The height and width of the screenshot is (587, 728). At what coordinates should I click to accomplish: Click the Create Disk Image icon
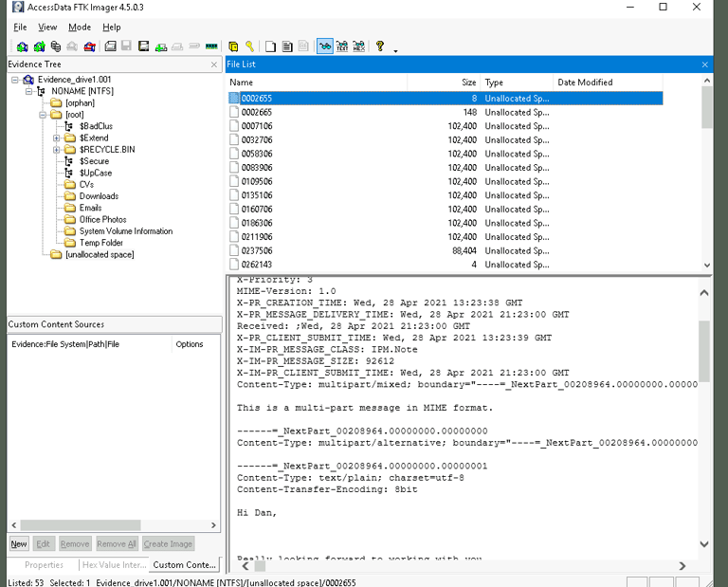[111, 46]
